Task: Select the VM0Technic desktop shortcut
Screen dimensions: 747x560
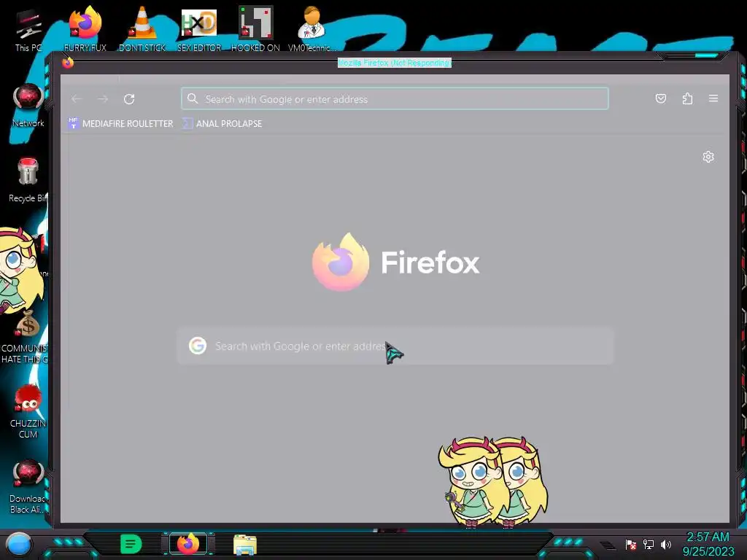Action: coord(312,28)
